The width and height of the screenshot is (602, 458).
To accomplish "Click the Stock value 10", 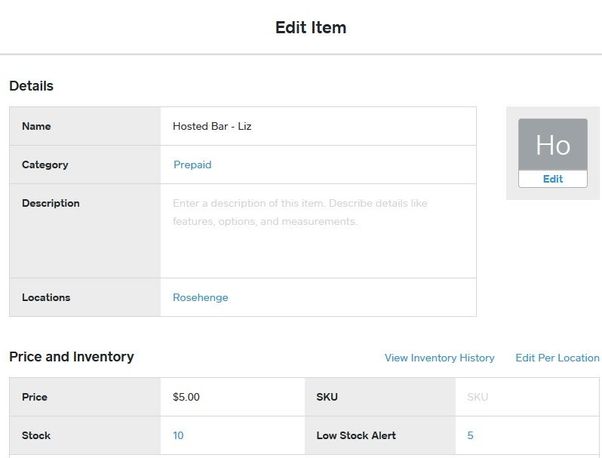I will [178, 436].
